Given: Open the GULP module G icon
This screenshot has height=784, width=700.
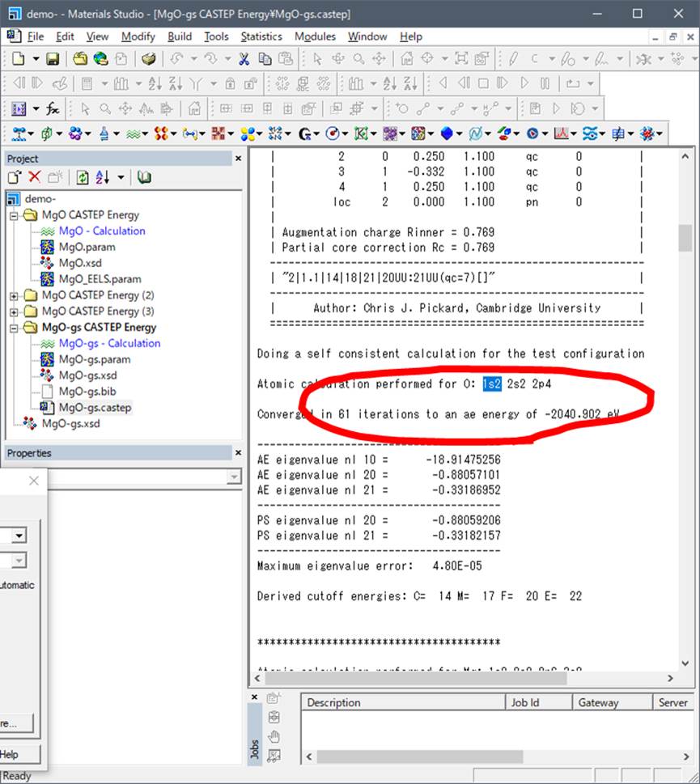Looking at the screenshot, I should click(x=304, y=133).
